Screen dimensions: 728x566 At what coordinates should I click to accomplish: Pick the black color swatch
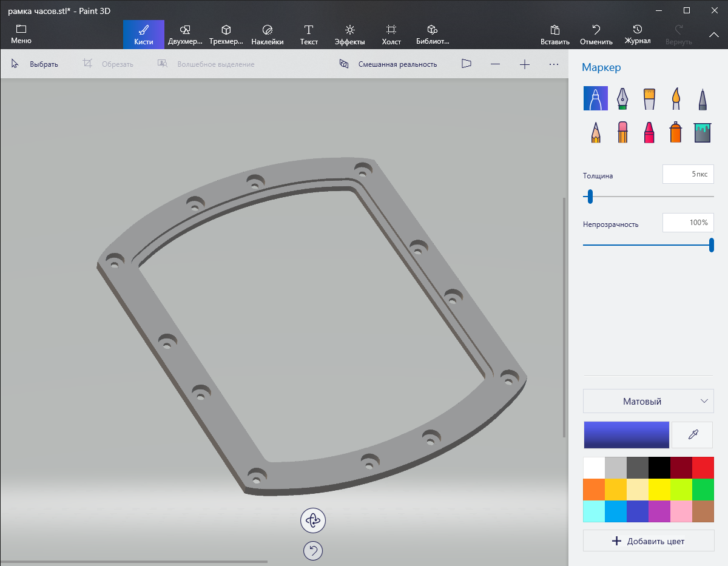tap(659, 468)
